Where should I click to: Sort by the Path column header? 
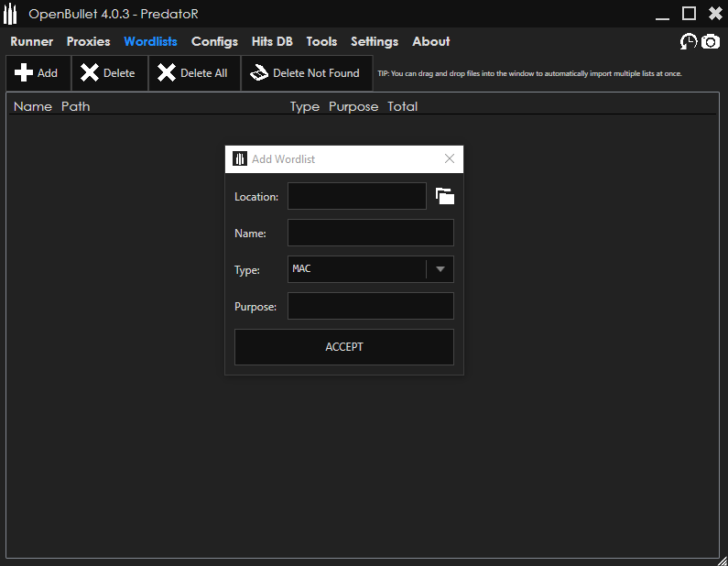pyautogui.click(x=76, y=106)
